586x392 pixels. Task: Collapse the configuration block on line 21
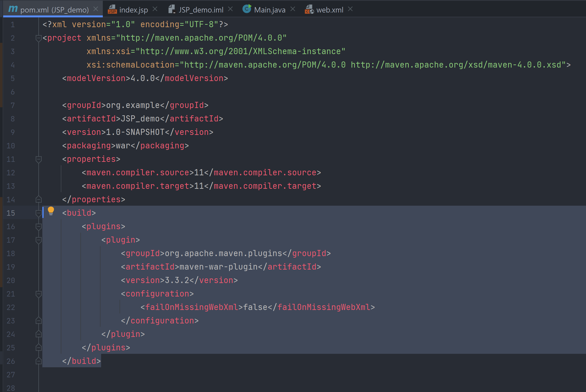pyautogui.click(x=38, y=294)
